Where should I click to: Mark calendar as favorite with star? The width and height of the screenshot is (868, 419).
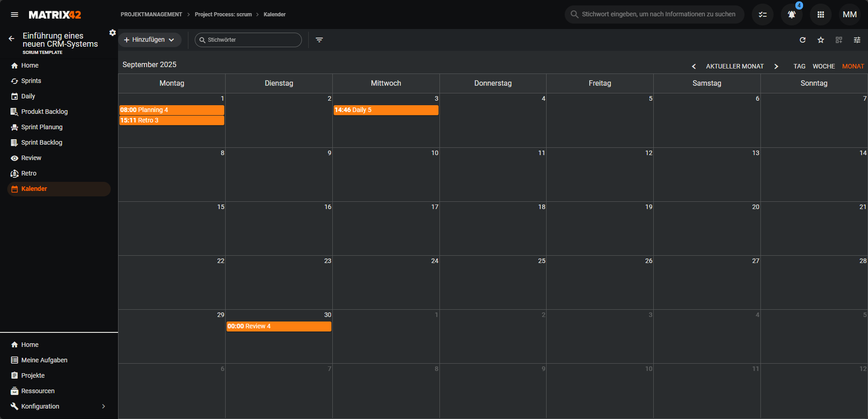[820, 40]
